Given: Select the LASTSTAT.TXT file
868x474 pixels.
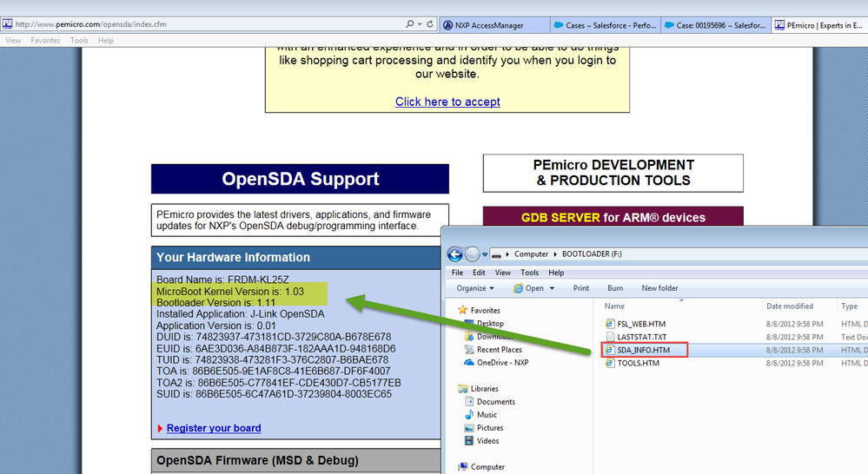Looking at the screenshot, I should click(641, 337).
